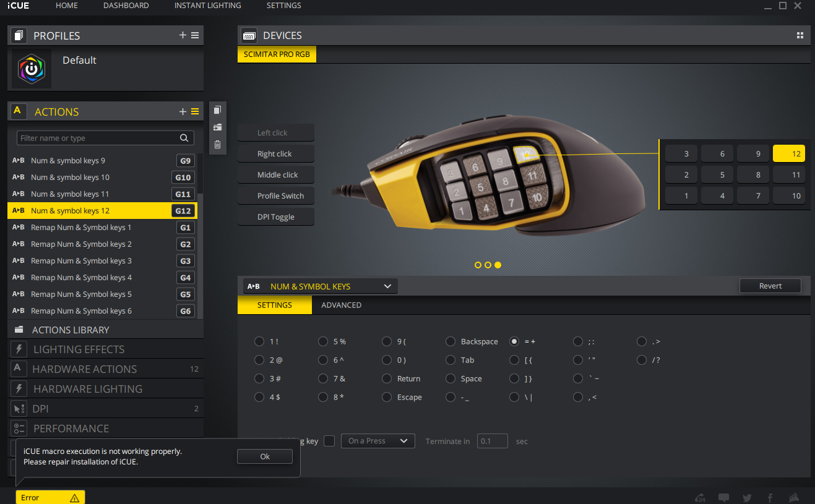
Task: Delete the selected action with the trash icon
Action: 217,145
